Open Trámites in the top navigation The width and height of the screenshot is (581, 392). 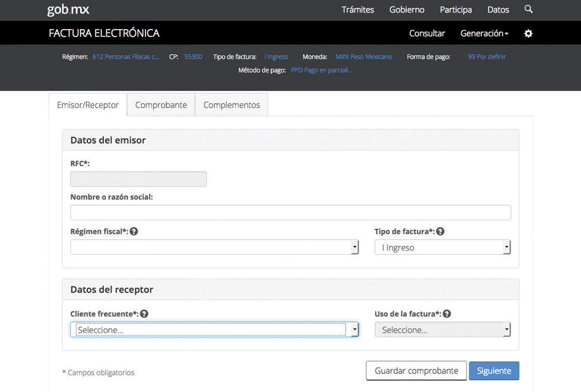pos(358,10)
